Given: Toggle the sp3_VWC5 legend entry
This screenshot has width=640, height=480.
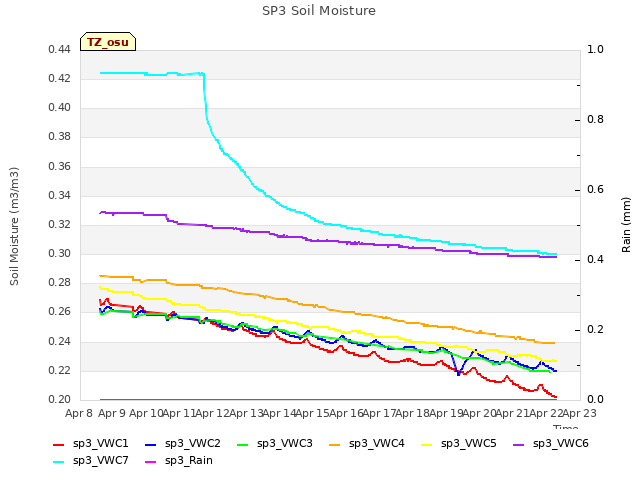Looking at the screenshot, I should (459, 444).
